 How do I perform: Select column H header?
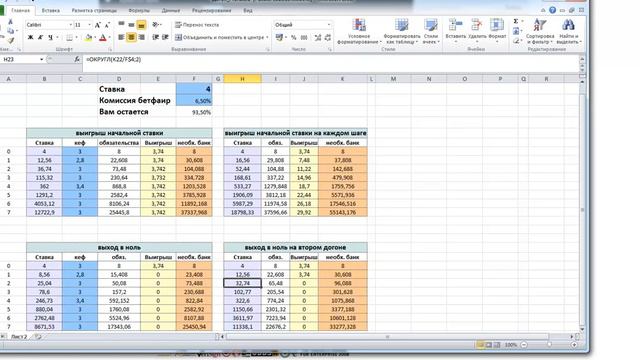(x=242, y=79)
